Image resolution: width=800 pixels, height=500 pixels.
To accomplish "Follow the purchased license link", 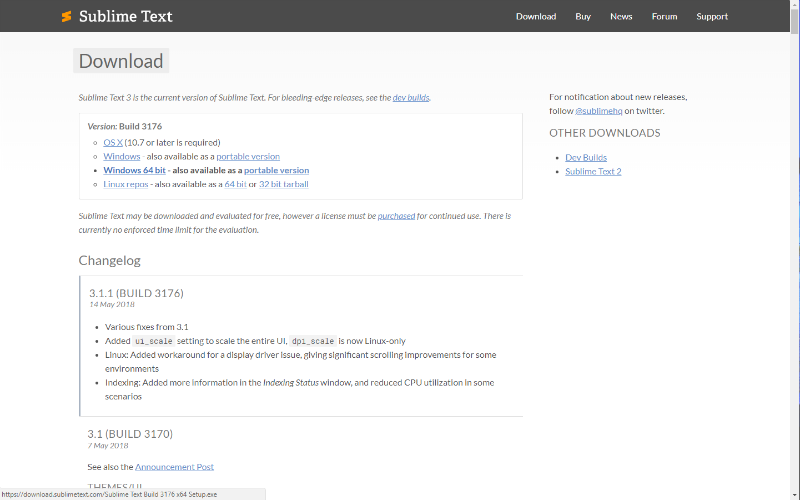I will pos(396,216).
